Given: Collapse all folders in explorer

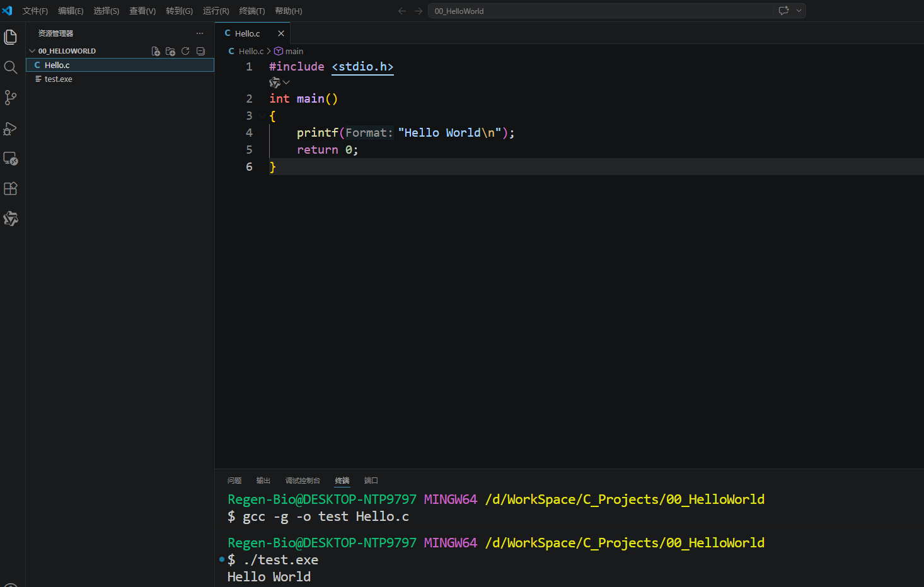Looking at the screenshot, I should pyautogui.click(x=200, y=51).
